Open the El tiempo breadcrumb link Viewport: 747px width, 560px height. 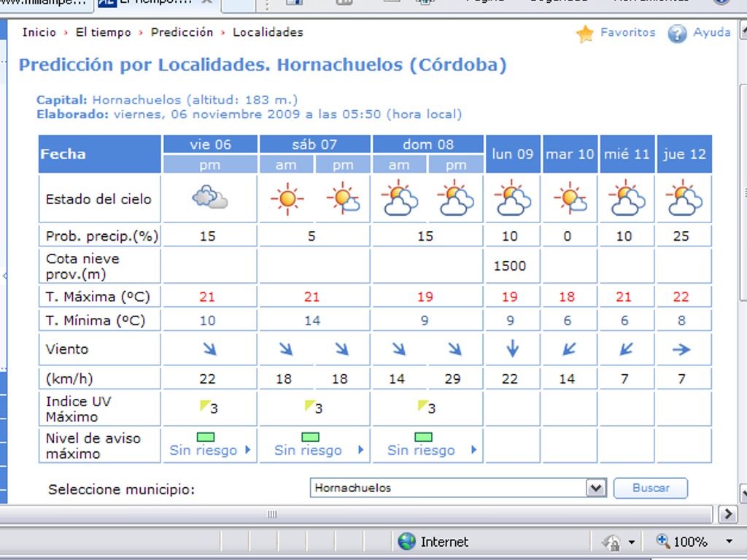(x=103, y=33)
